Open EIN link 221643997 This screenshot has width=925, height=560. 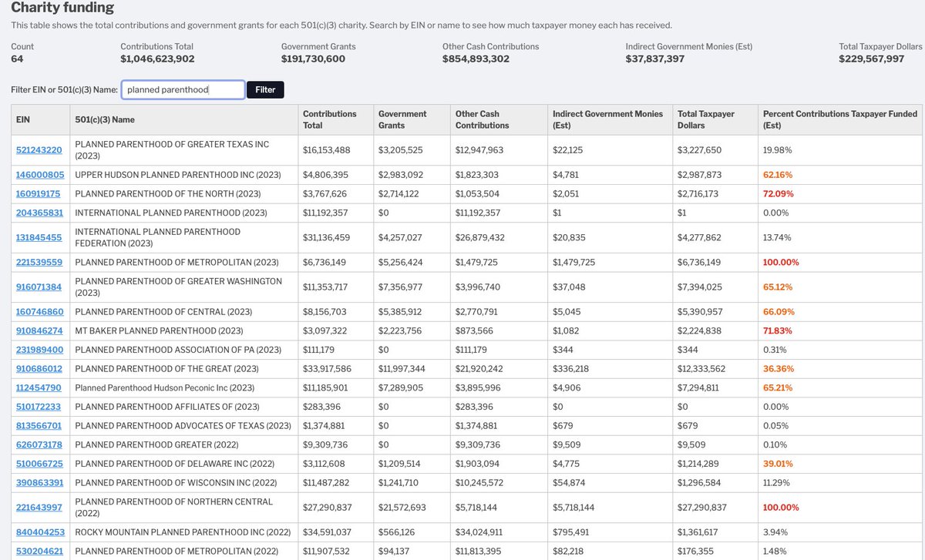39,508
